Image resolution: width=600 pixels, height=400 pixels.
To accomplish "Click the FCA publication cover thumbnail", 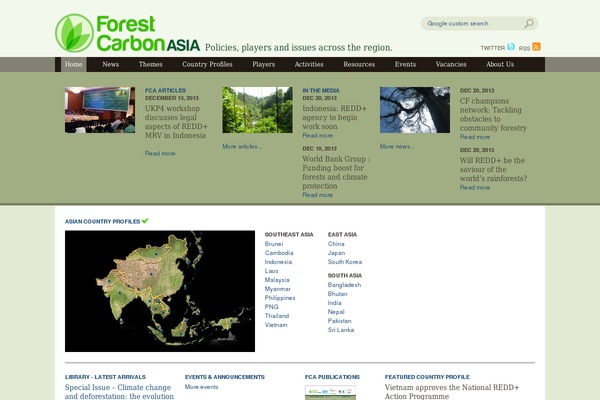I will [330, 393].
